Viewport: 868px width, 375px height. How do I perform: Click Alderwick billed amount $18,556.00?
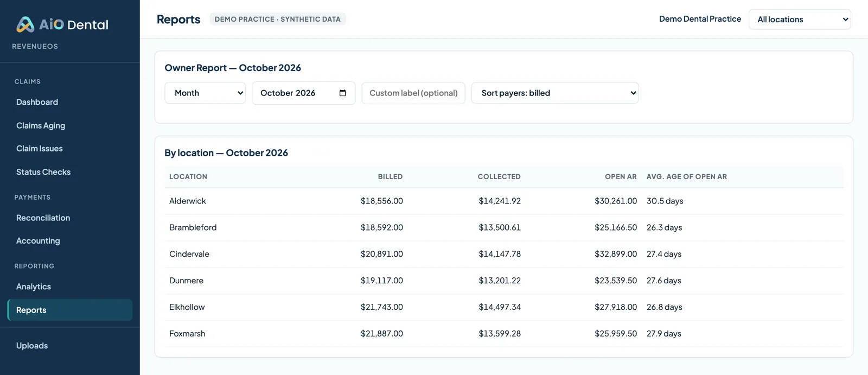[382, 201]
